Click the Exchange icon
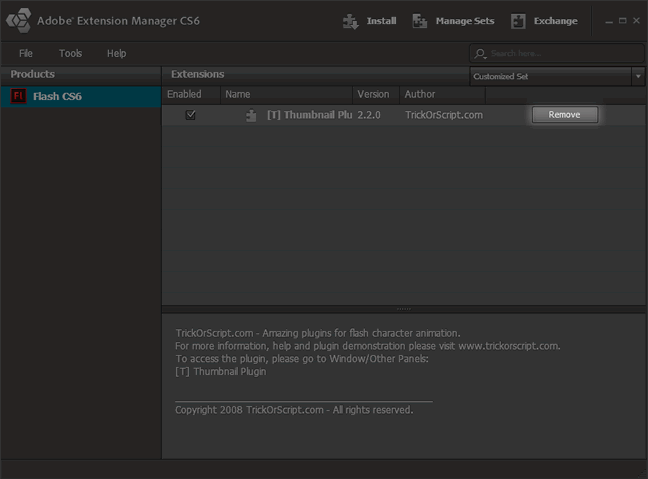 (x=518, y=21)
